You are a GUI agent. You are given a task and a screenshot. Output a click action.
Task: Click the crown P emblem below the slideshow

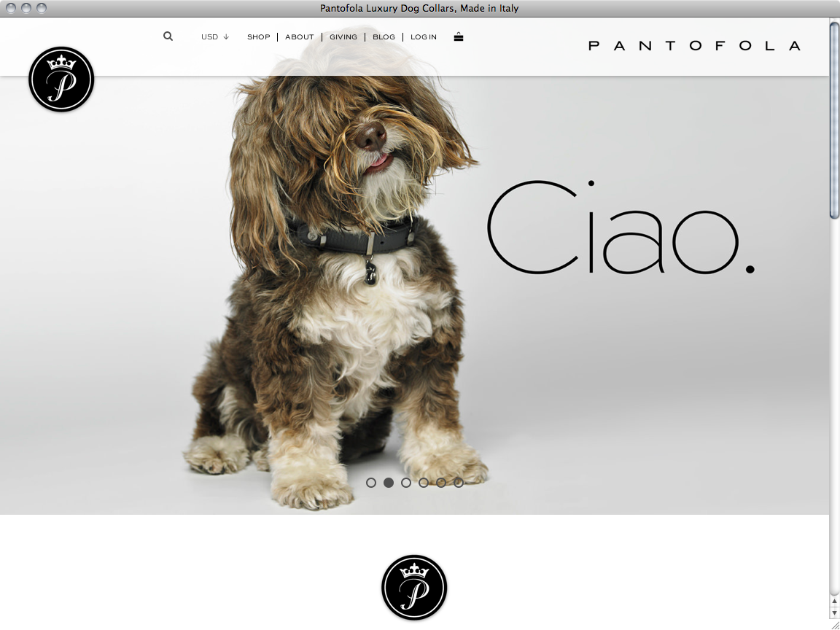(414, 588)
